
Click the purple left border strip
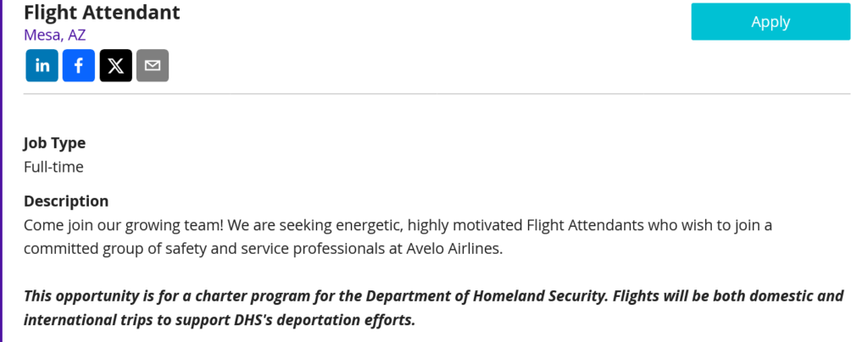2,169
